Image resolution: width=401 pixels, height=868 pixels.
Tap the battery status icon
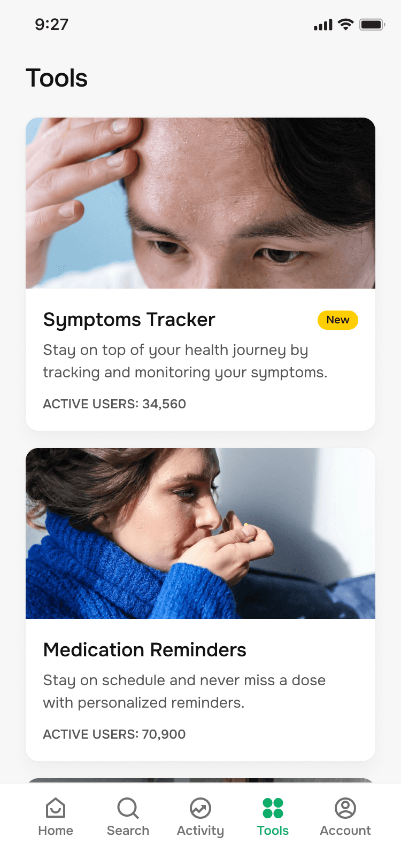pos(372,25)
